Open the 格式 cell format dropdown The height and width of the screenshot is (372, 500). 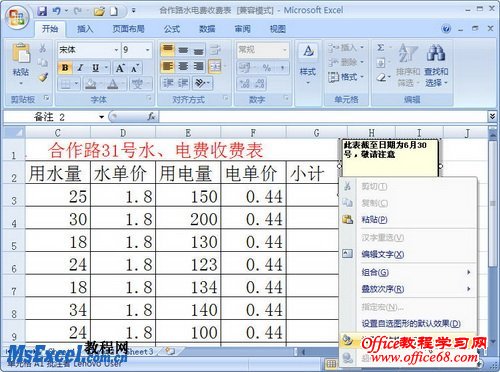point(346,77)
